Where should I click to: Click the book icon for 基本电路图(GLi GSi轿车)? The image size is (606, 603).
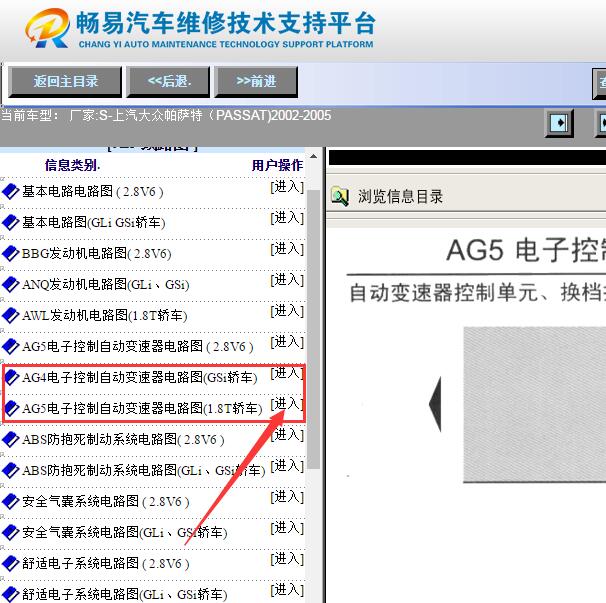(x=10, y=222)
